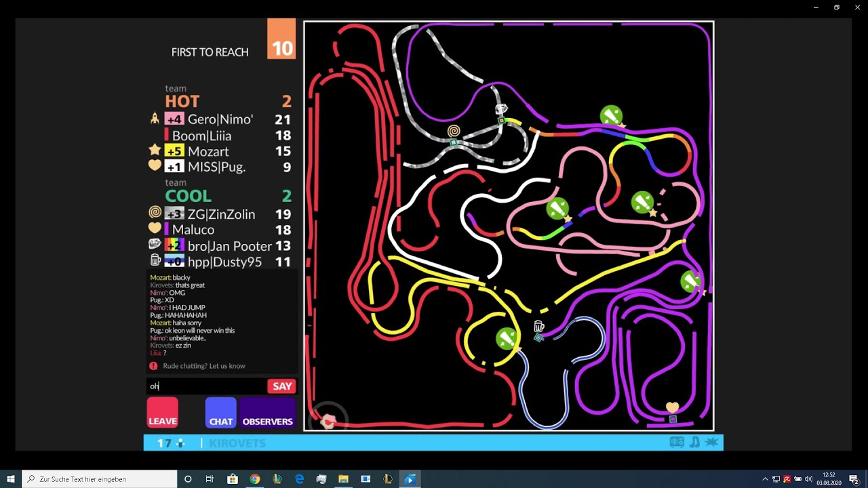The width and height of the screenshot is (868, 488).
Task: Open Microsoft Edge from the taskbar
Action: pyautogui.click(x=299, y=479)
